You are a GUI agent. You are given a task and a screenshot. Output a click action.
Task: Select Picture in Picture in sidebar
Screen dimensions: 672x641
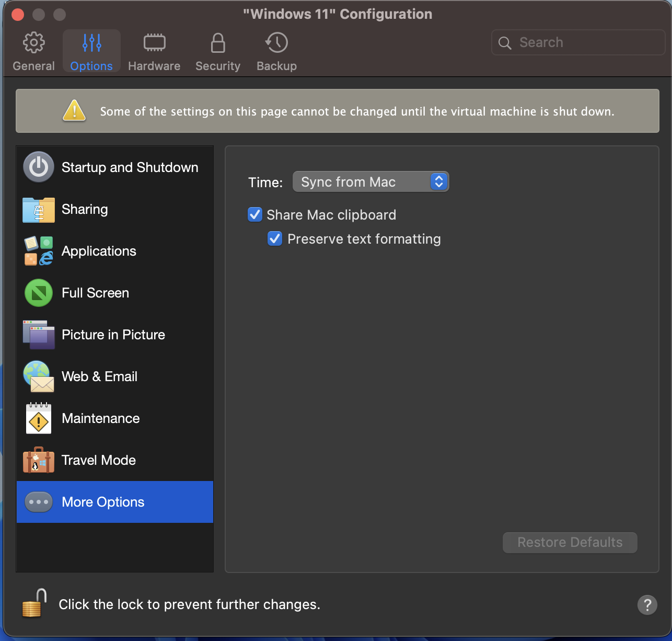pos(115,335)
